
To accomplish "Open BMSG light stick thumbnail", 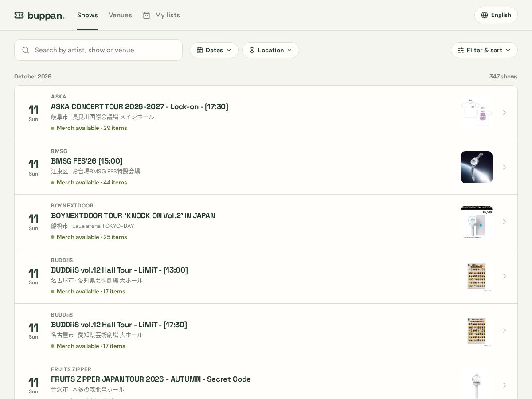I will click(x=477, y=167).
